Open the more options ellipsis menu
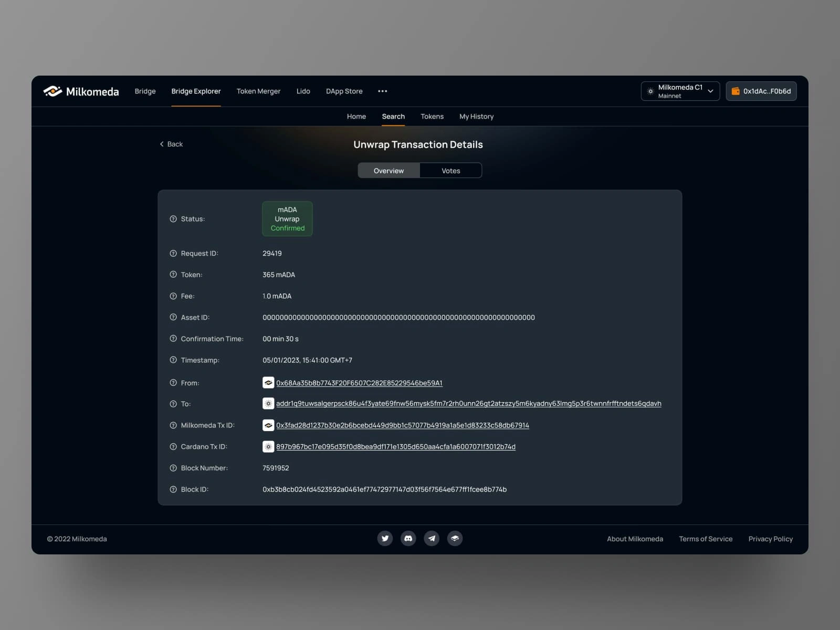The width and height of the screenshot is (840, 630). pos(383,91)
